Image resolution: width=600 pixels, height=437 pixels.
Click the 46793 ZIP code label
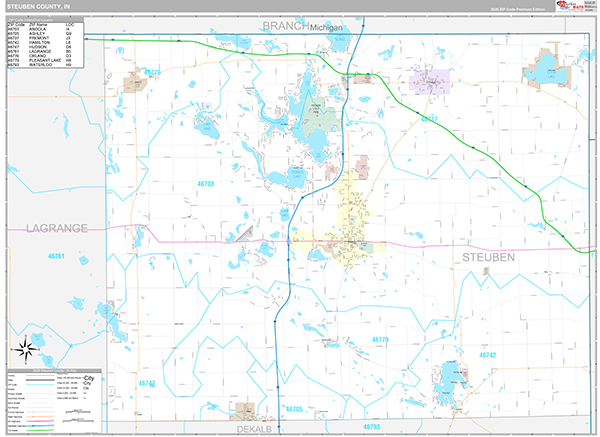click(x=372, y=427)
